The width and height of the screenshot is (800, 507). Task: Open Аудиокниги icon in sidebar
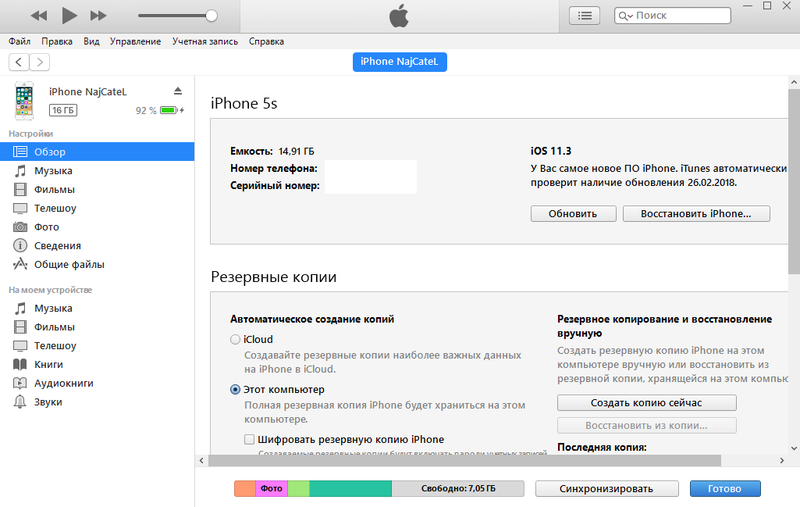[x=20, y=383]
